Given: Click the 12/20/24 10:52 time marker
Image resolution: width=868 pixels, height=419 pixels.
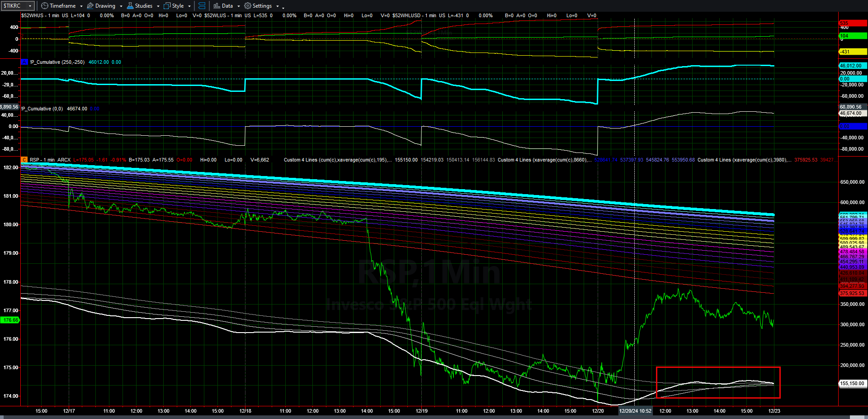Looking at the screenshot, I should click(x=635, y=411).
